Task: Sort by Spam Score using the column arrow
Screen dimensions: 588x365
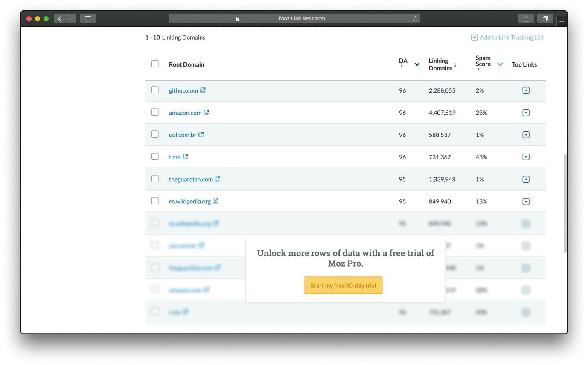Action: coord(500,64)
